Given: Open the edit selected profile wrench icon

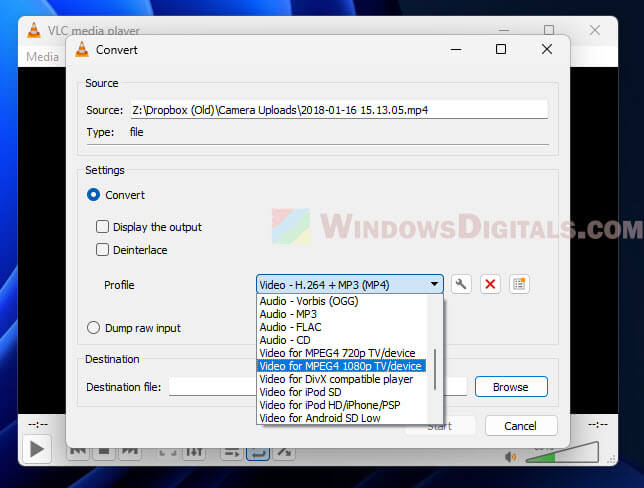Looking at the screenshot, I should (x=461, y=284).
